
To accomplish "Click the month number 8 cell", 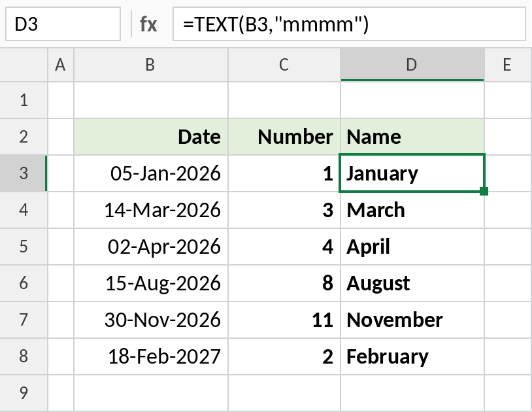I will pyautogui.click(x=284, y=283).
